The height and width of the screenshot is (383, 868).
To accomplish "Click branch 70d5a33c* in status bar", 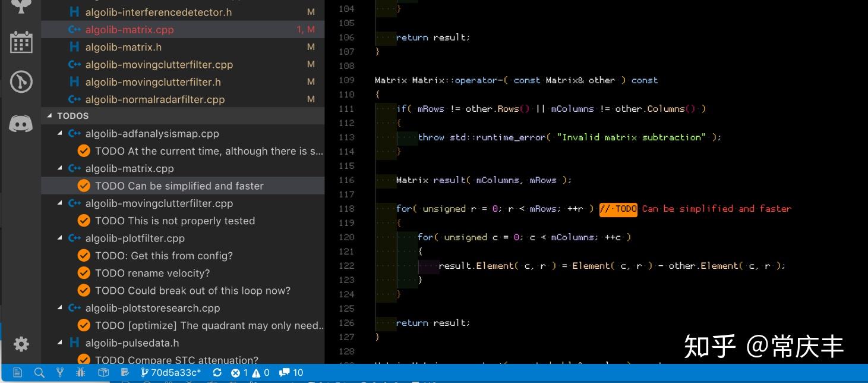I will click(x=171, y=373).
